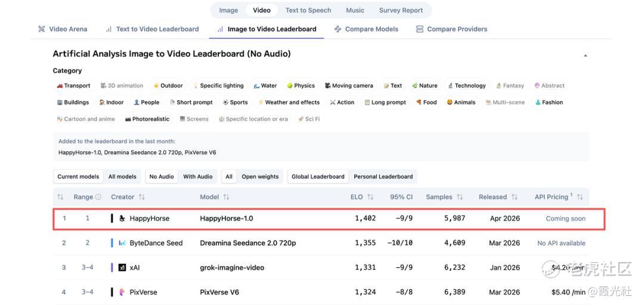Enable the Open weights filter
The height and width of the screenshot is (306, 644).
(260, 177)
